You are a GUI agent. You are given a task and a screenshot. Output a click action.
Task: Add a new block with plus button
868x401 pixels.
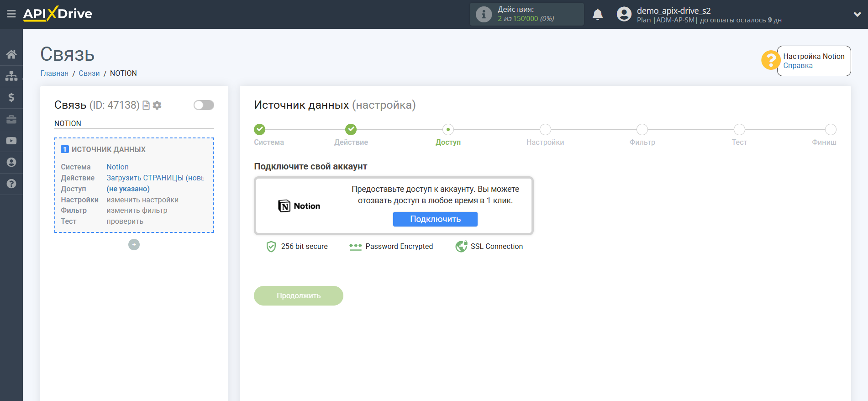[134, 245]
